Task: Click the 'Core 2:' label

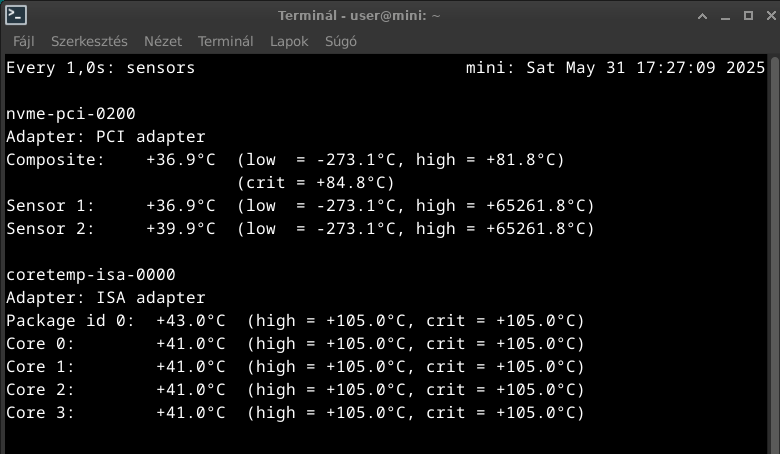Action: [40, 389]
